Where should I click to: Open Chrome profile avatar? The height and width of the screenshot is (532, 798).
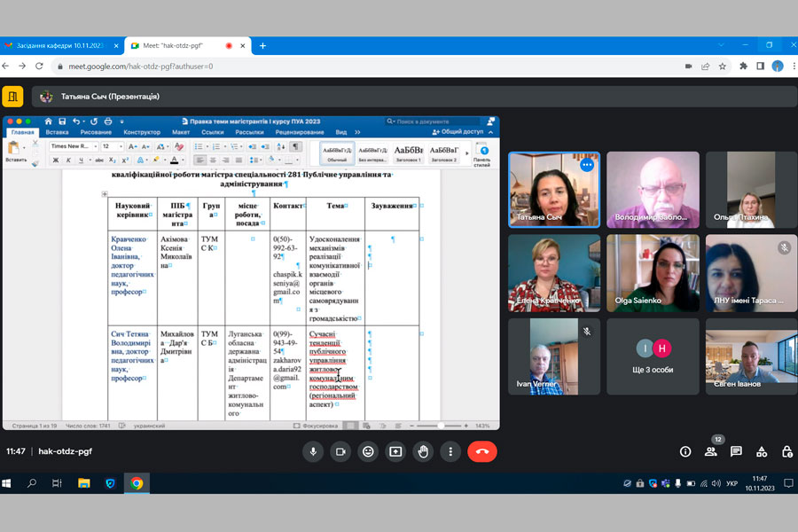(x=777, y=66)
